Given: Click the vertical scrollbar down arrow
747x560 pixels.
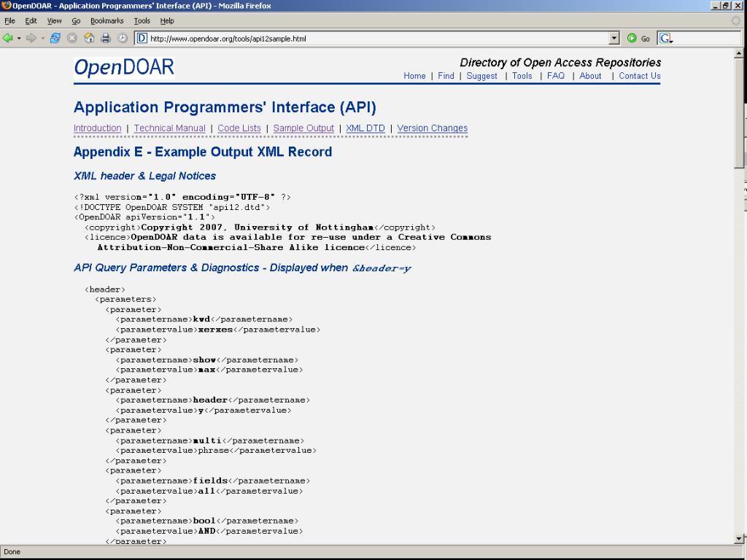Looking at the screenshot, I should 739,539.
